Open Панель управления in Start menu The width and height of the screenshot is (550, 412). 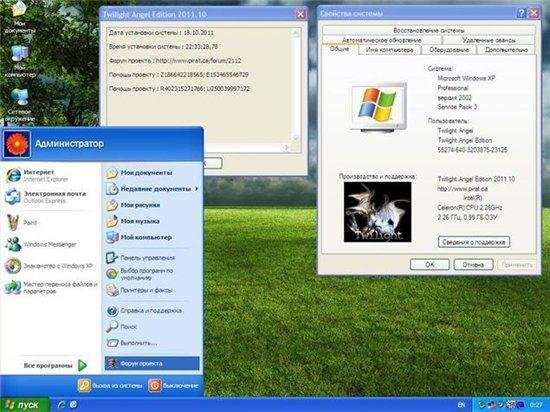click(141, 258)
